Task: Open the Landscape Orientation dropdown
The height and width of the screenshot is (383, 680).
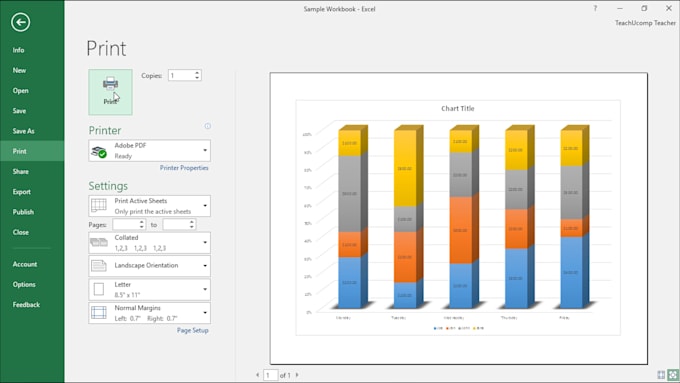Action: tap(150, 265)
